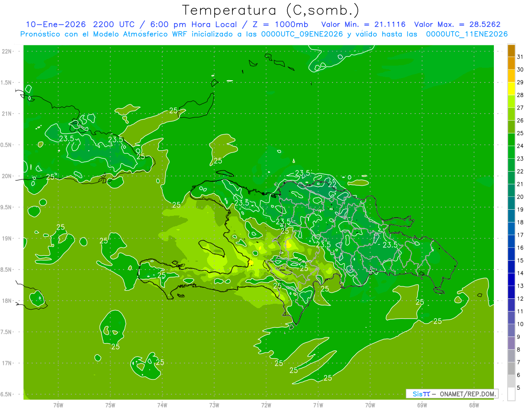Click legend scale value "27"
Screen dimensions: 532x411
[x=520, y=108]
